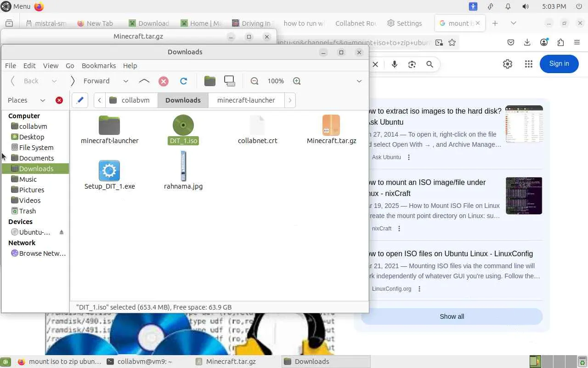Open the view mode dropdown in the file manager toolbar
Image resolution: width=588 pixels, height=368 pixels.
pos(359,81)
